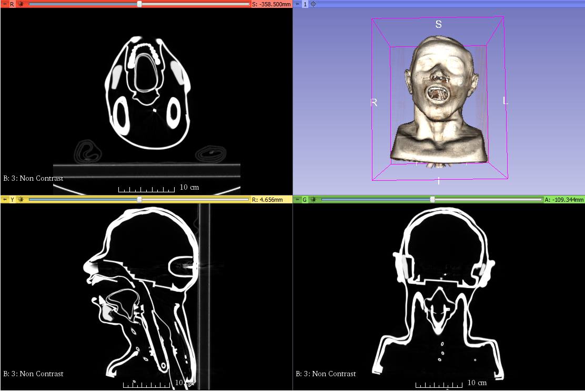Screen dimensions: 585x392
Task: Click the 1 view label in the 3D bar
Action: (305, 4)
